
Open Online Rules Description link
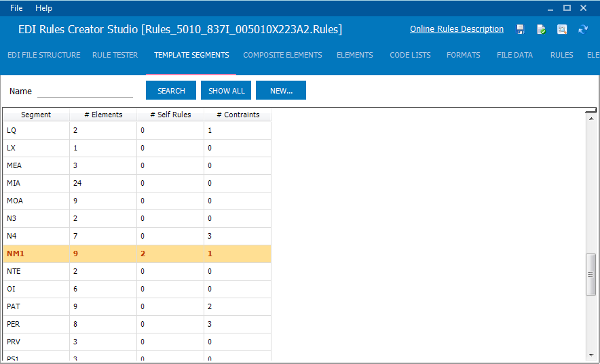pyautogui.click(x=457, y=29)
